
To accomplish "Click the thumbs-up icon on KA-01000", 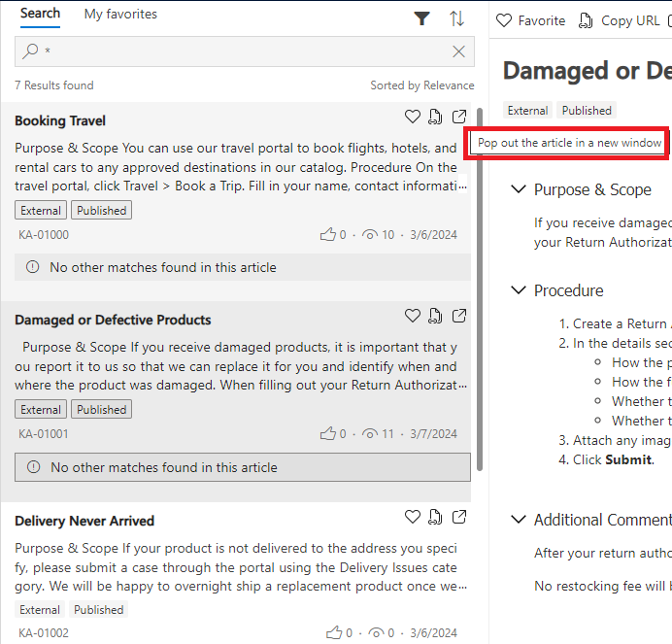I will click(x=328, y=234).
